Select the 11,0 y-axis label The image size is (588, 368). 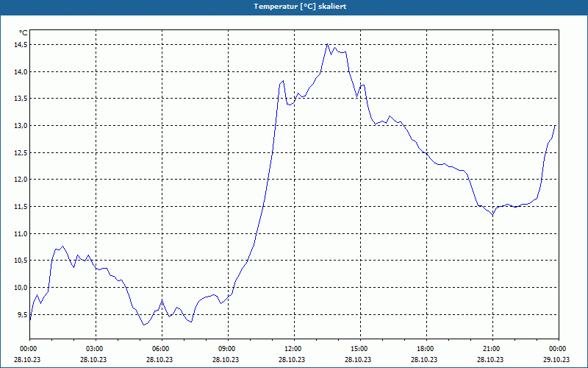click(21, 233)
